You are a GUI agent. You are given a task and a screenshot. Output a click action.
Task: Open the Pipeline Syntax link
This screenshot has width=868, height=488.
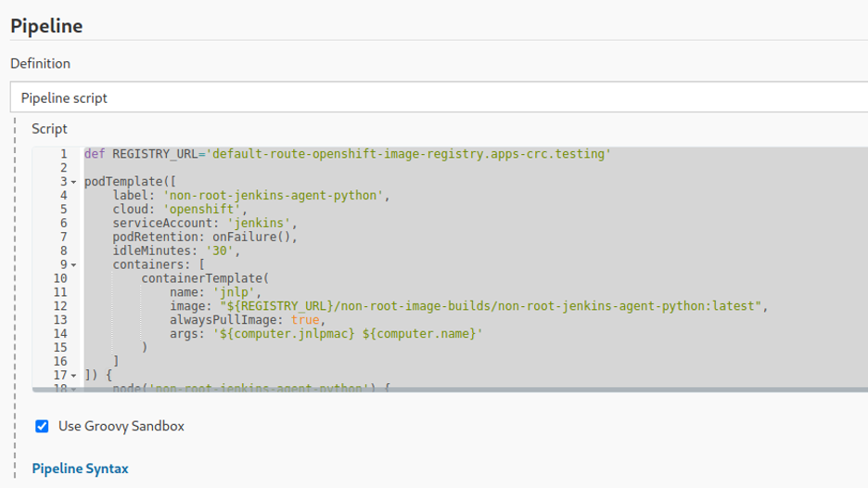[80, 469]
